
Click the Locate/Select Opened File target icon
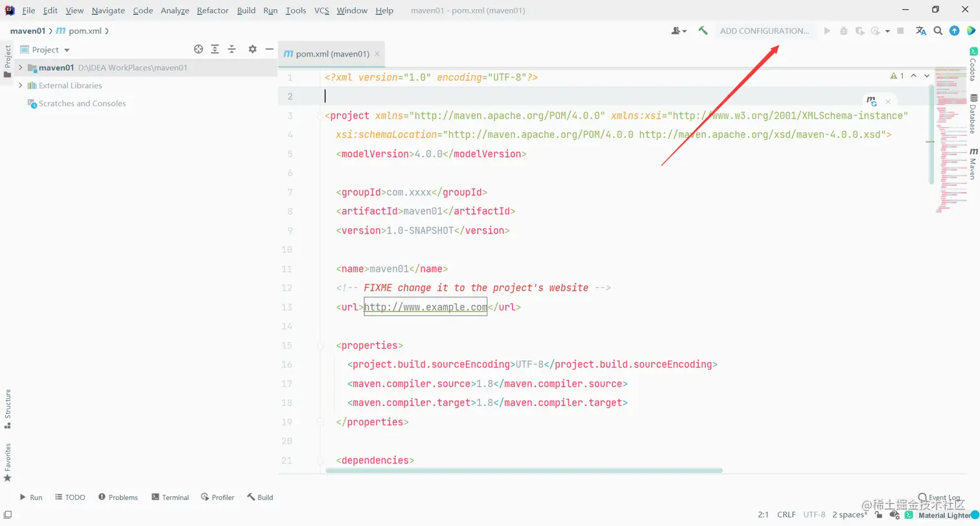(x=199, y=49)
